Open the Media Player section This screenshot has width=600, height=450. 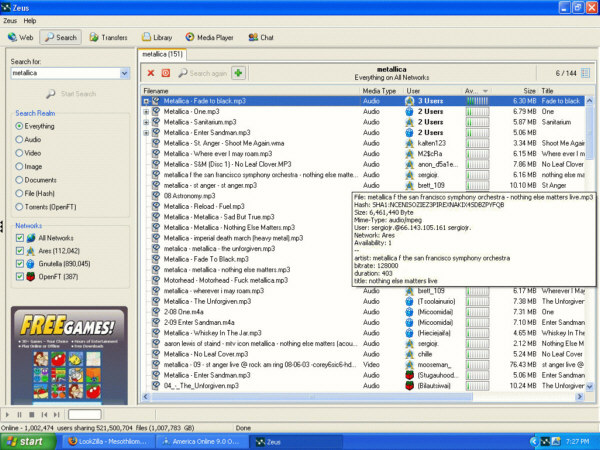tap(208, 37)
